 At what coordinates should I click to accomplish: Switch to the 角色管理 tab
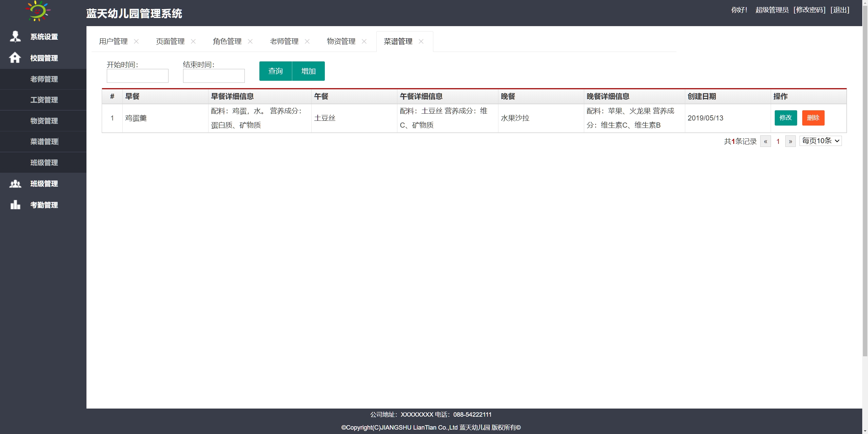[x=227, y=41]
